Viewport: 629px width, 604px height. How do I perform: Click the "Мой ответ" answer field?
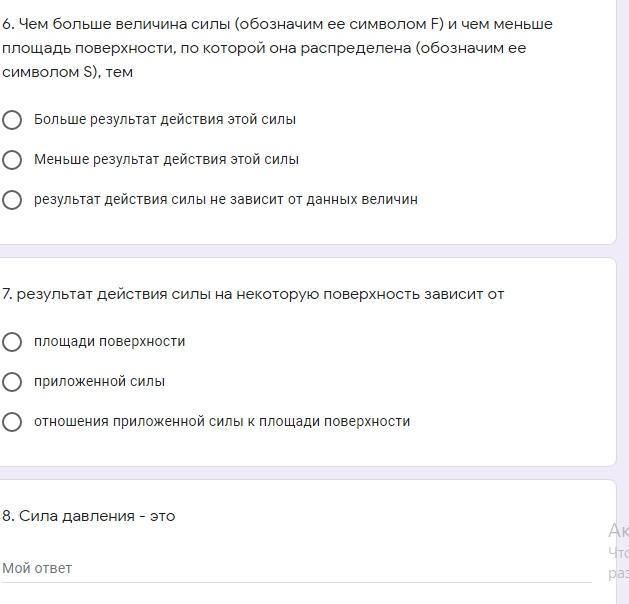[x=296, y=568]
